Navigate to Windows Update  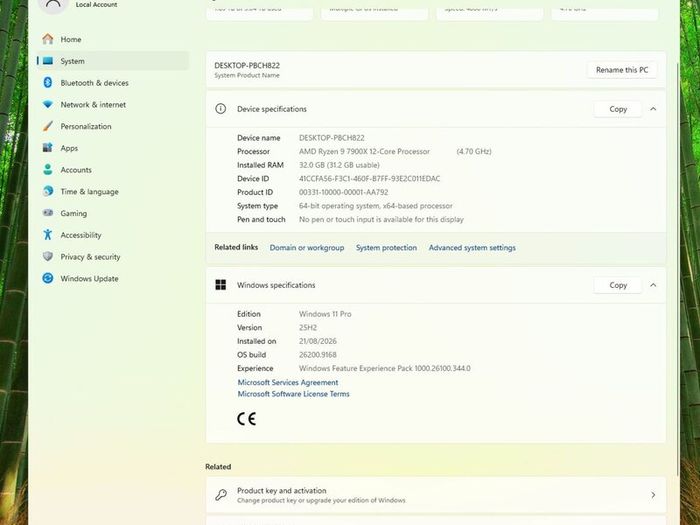tap(113, 278)
